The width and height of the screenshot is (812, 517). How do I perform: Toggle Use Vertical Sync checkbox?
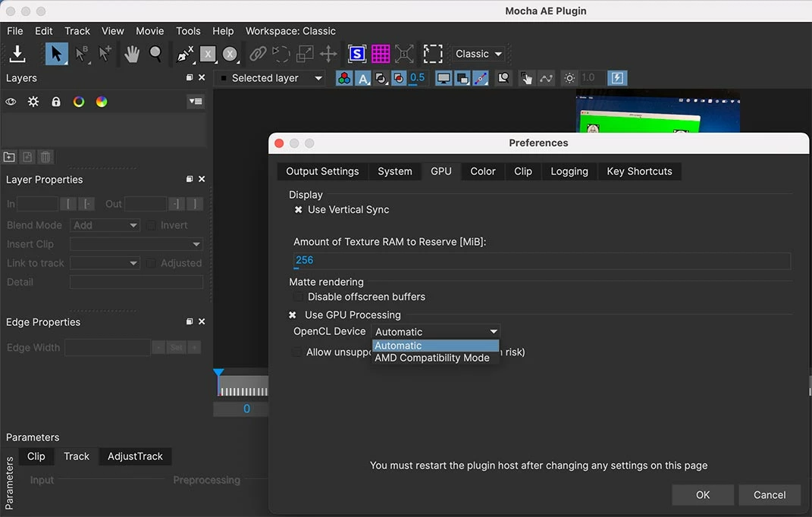pyautogui.click(x=298, y=210)
